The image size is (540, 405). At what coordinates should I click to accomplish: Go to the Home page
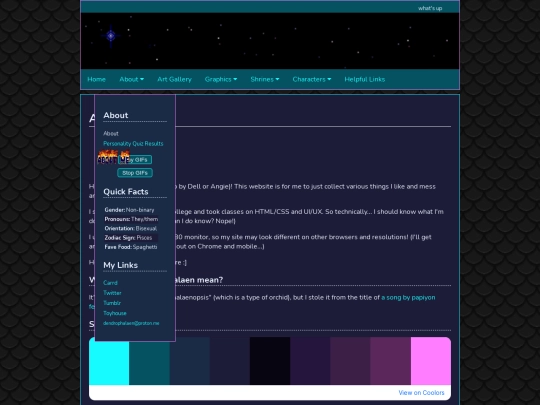96,79
